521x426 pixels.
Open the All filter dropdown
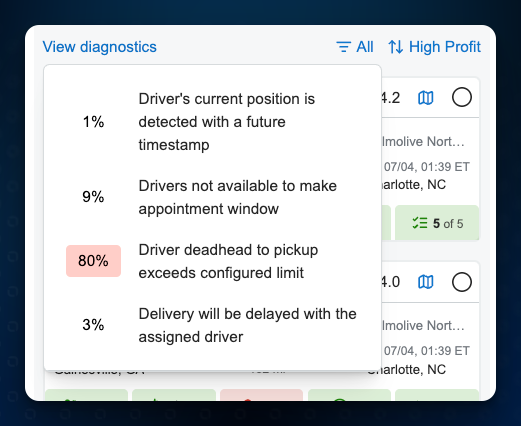[355, 47]
